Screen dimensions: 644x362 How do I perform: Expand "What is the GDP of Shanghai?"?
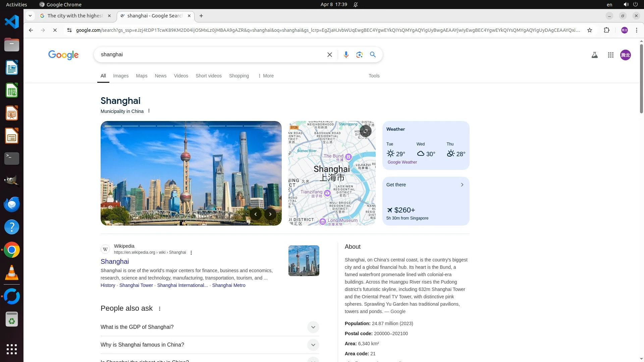[x=313, y=327]
